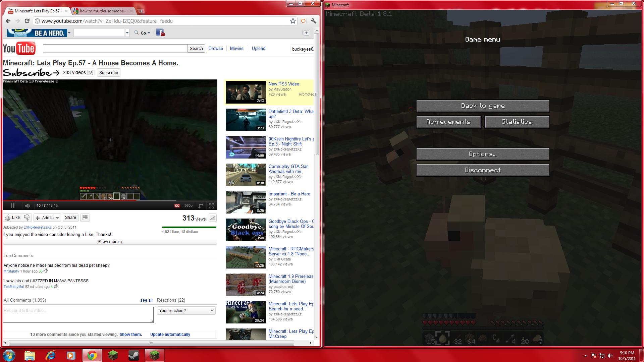This screenshot has height=362, width=644.
Task: Thumbs up TehMattyMat's comment
Action: coord(56,286)
